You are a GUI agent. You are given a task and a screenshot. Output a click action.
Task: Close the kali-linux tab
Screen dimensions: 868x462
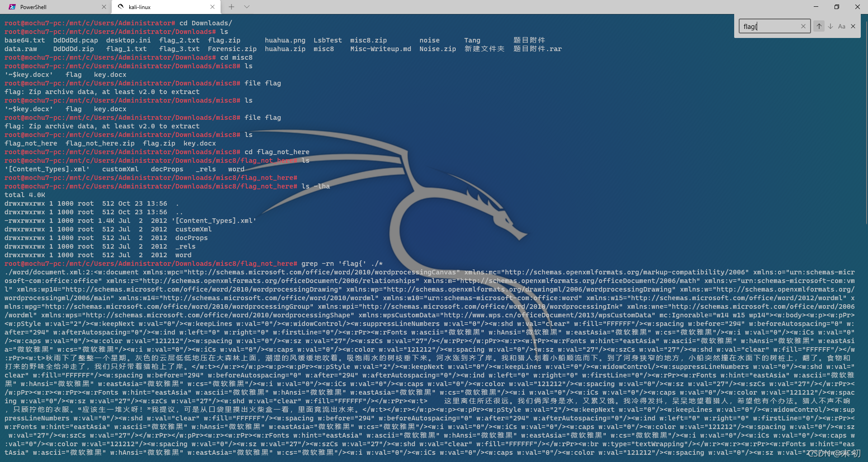point(212,7)
